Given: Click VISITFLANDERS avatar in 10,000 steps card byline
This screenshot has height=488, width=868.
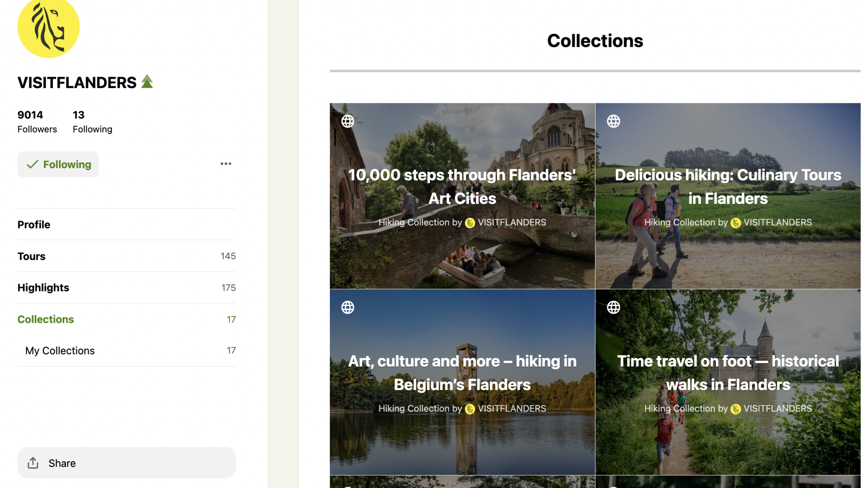Looking at the screenshot, I should (x=470, y=222).
